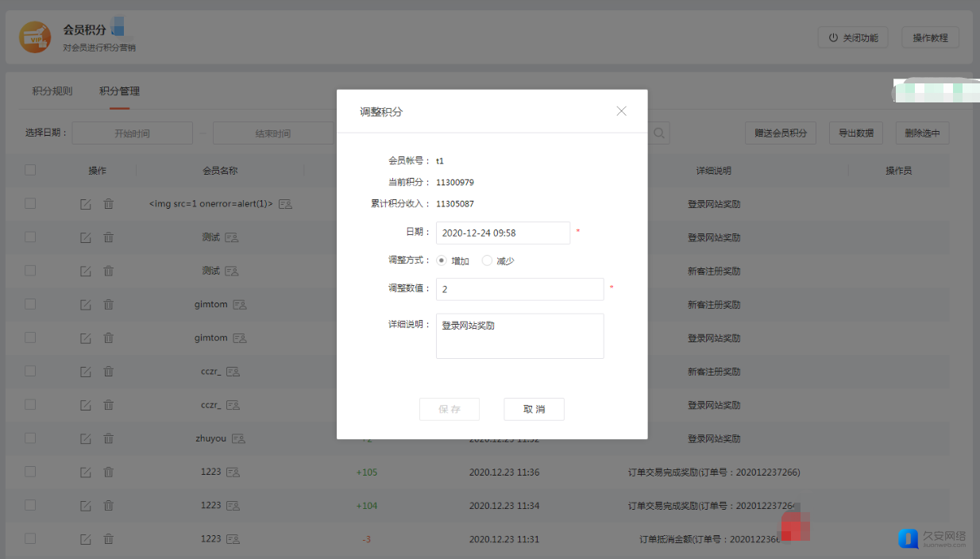Select the 减少 radio option
The height and width of the screenshot is (559, 980).
coord(487,260)
